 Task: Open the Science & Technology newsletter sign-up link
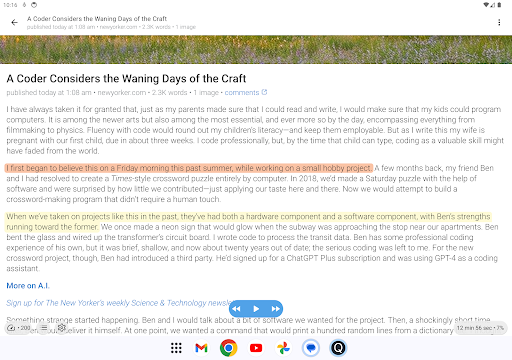coord(118,303)
